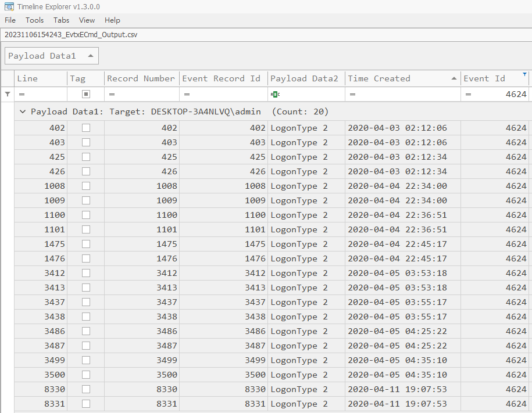Select Event Record Id cell 3437

pos(224,302)
